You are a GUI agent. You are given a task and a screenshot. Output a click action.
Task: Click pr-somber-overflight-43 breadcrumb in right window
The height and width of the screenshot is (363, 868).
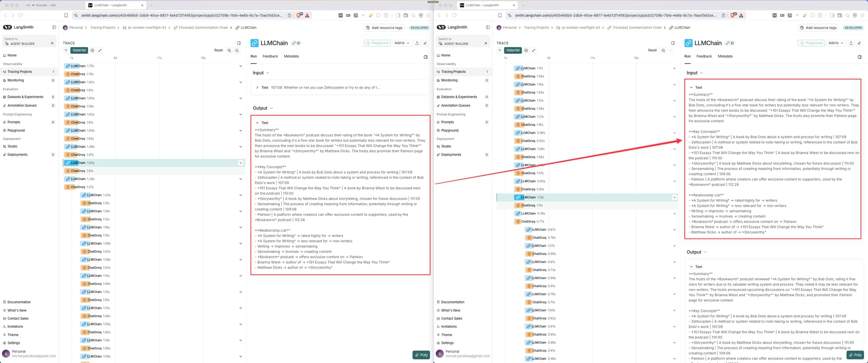(581, 28)
